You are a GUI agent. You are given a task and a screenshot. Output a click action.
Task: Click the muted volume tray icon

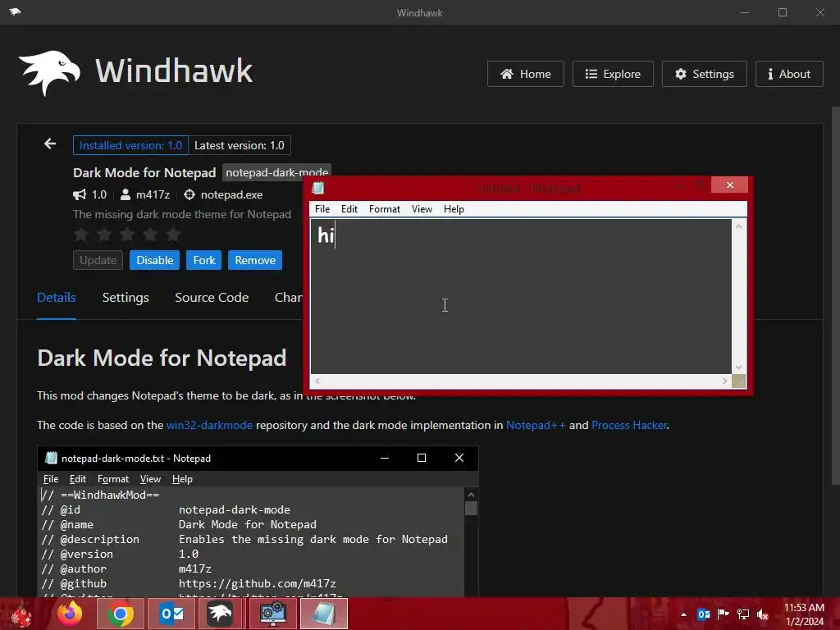click(x=763, y=614)
